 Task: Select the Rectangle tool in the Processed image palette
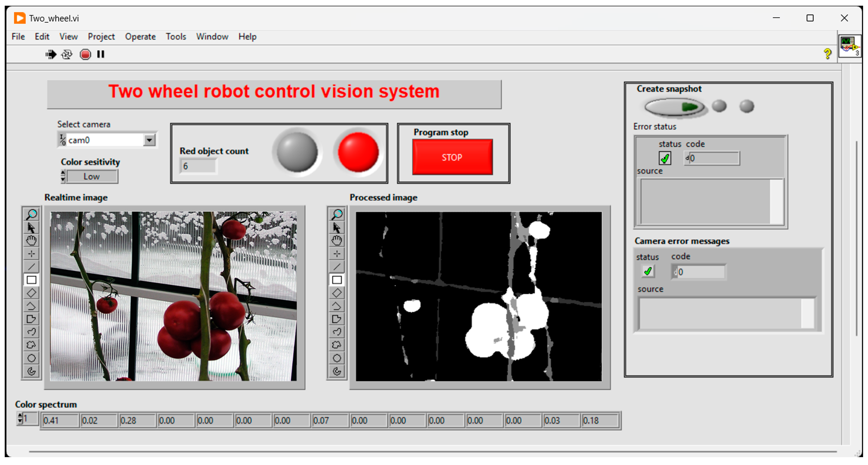337,280
